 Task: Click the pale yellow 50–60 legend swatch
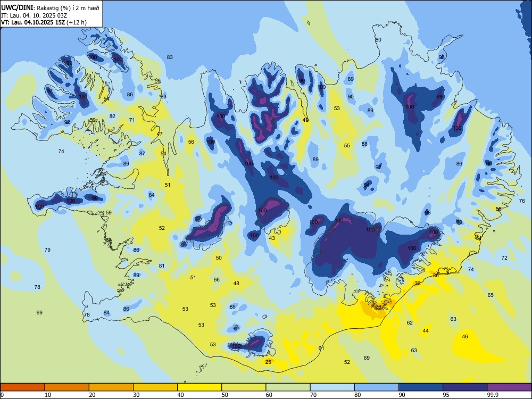[244, 387]
